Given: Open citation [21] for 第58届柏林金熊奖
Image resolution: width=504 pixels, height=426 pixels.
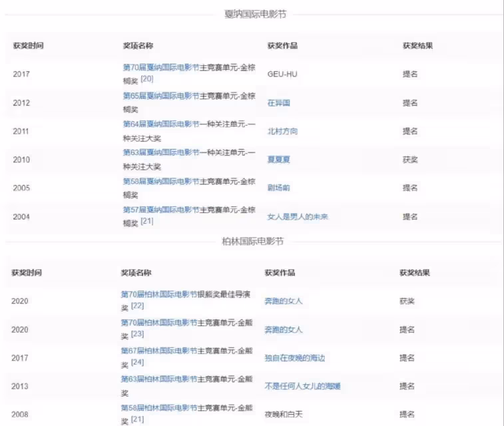Looking at the screenshot, I should point(137,419).
